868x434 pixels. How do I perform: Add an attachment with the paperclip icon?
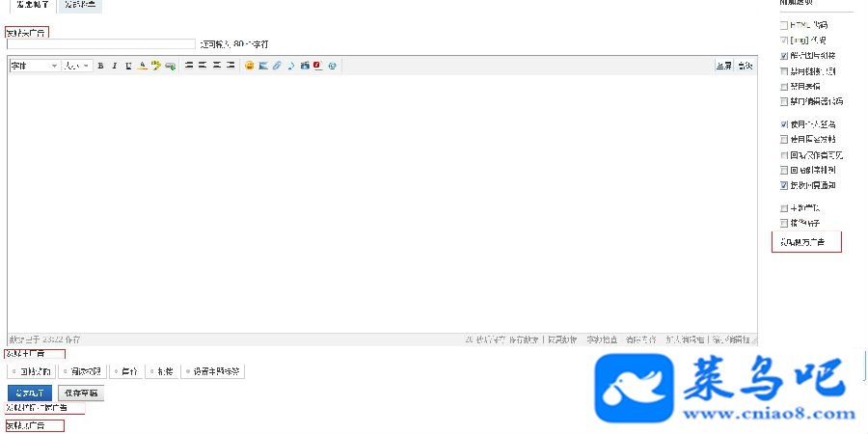click(277, 66)
